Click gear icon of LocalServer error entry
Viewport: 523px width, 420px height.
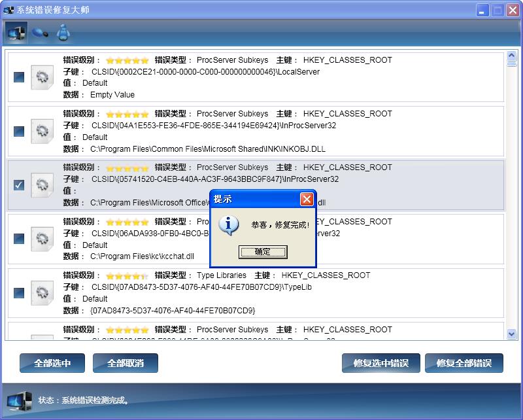point(42,77)
